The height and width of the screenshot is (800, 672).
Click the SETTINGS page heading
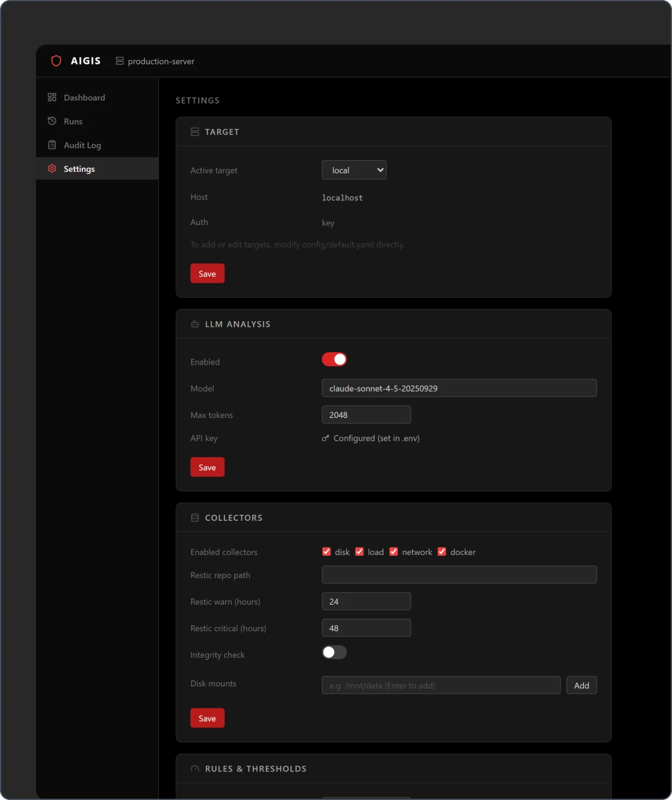click(x=198, y=100)
